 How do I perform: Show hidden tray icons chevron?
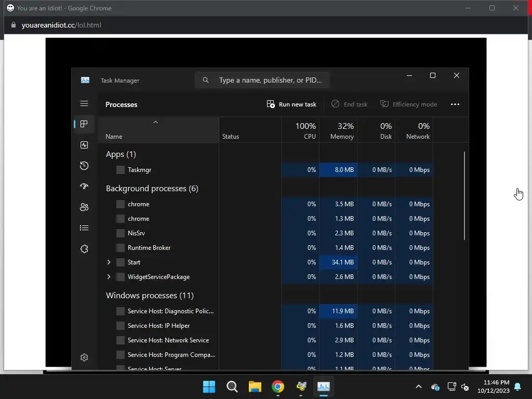click(x=419, y=387)
